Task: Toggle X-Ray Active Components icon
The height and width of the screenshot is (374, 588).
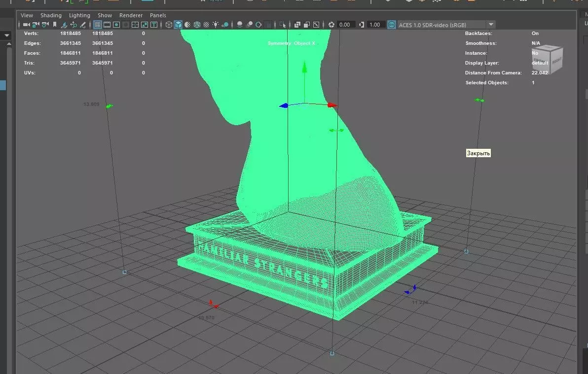Action: 307,25
